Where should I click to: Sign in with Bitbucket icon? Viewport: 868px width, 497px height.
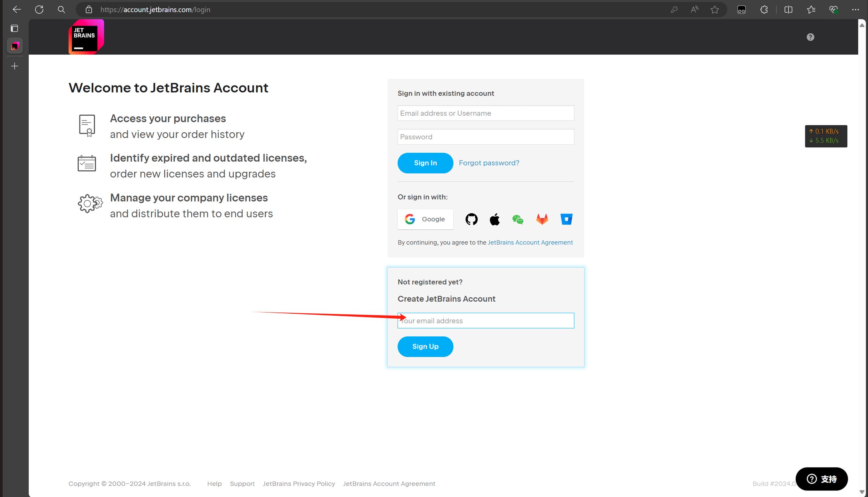(x=566, y=219)
